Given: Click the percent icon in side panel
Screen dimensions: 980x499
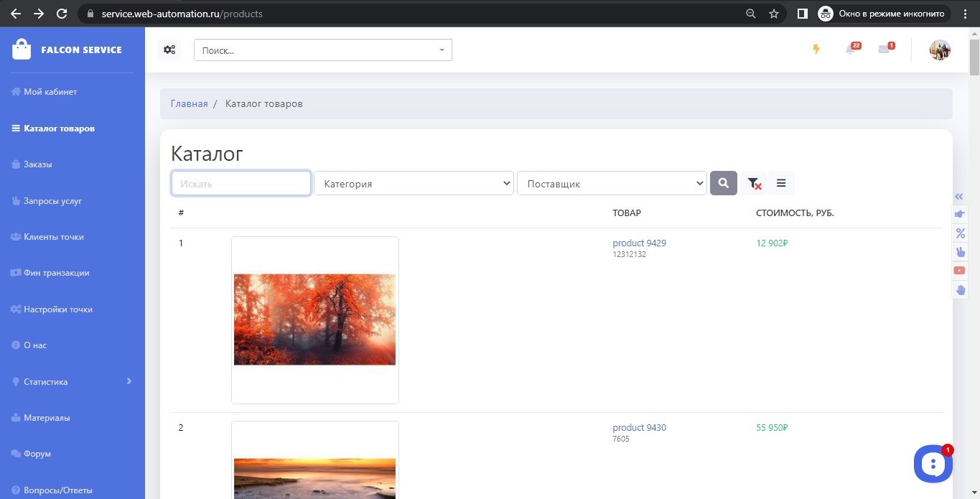Looking at the screenshot, I should click(960, 233).
